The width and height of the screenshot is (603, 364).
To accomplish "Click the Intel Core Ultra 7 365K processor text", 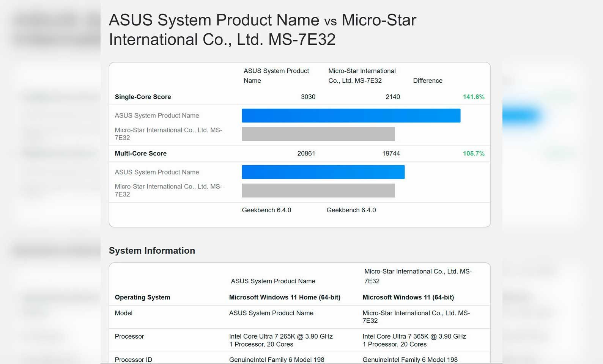I will coord(414,336).
